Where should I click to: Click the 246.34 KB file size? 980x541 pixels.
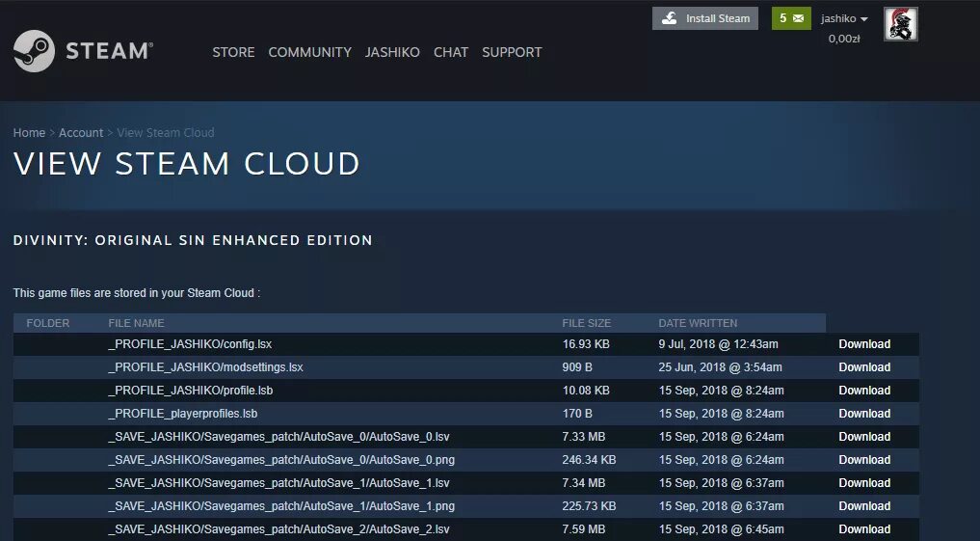click(589, 460)
